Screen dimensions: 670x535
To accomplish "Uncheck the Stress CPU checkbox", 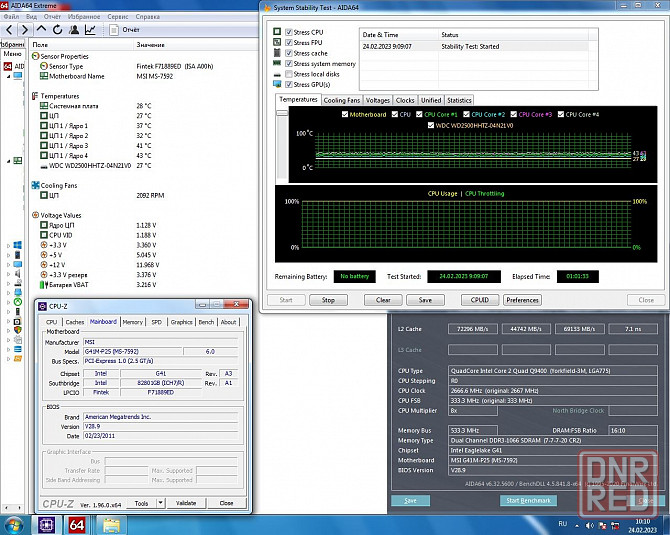I will pyautogui.click(x=289, y=33).
